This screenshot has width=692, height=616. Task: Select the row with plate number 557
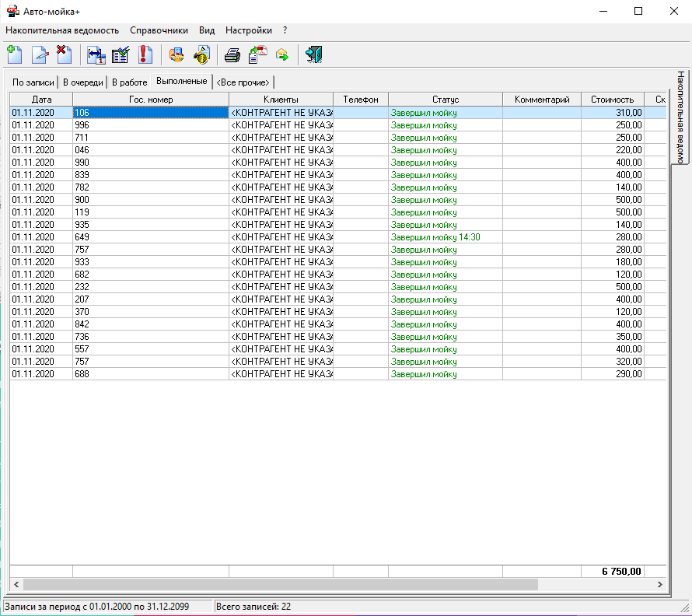coord(338,349)
